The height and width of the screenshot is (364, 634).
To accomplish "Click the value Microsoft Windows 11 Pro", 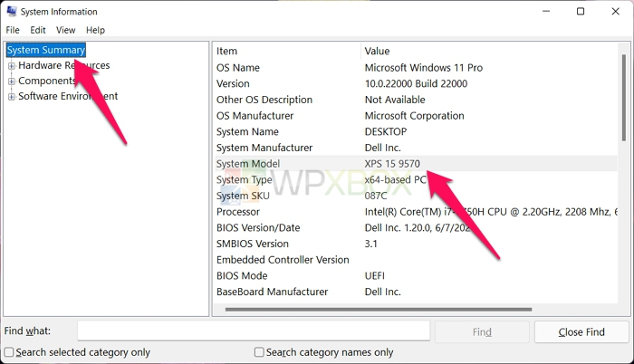I will (424, 68).
